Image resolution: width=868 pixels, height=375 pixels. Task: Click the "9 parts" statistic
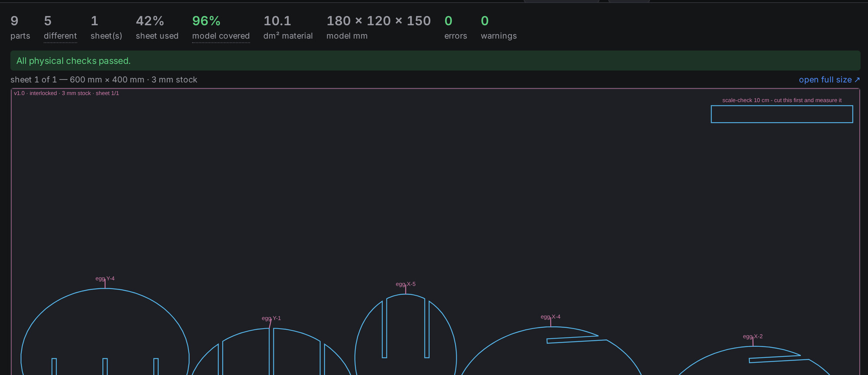(20, 27)
